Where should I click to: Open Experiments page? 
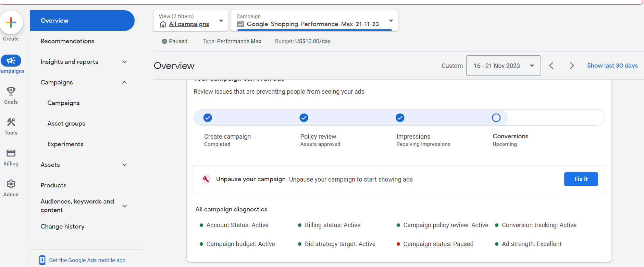pos(65,144)
